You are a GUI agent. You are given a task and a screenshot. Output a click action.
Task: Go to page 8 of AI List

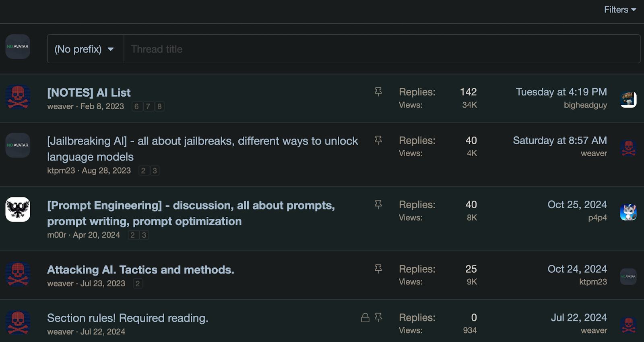159,106
